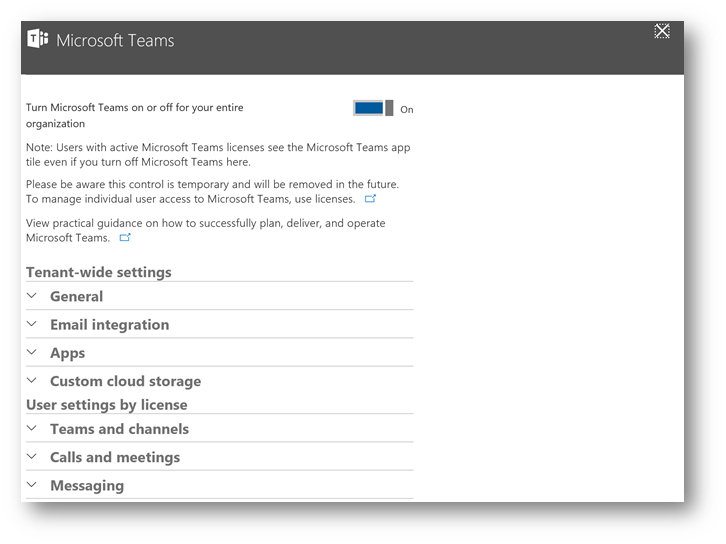The width and height of the screenshot is (726, 544).
Task: Expand the Calls and meetings chevron
Action: 31,456
